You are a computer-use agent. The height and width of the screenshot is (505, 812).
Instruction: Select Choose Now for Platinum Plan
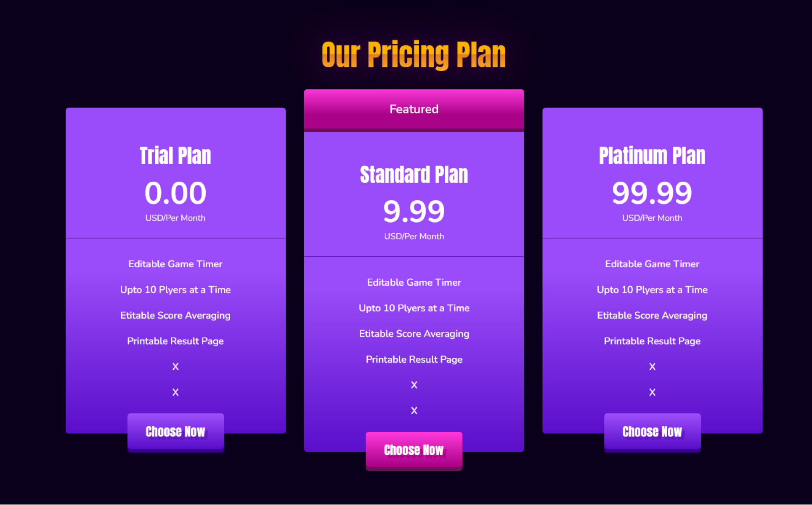[x=652, y=431]
